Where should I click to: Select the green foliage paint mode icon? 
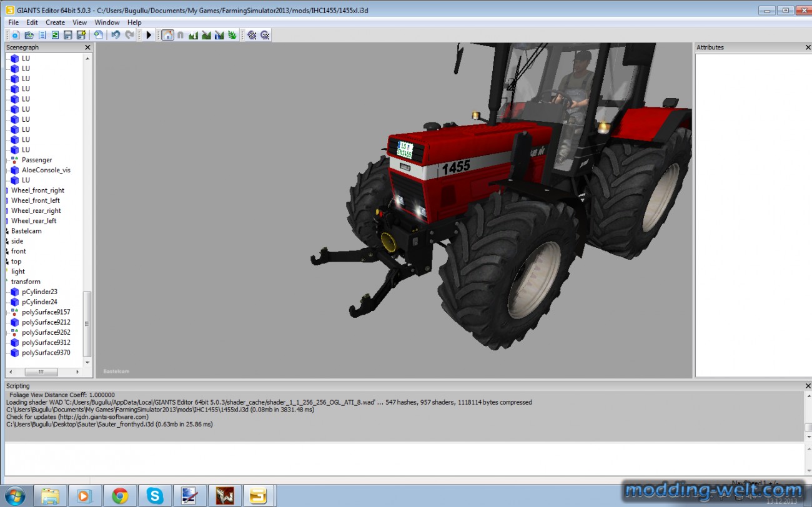click(232, 35)
